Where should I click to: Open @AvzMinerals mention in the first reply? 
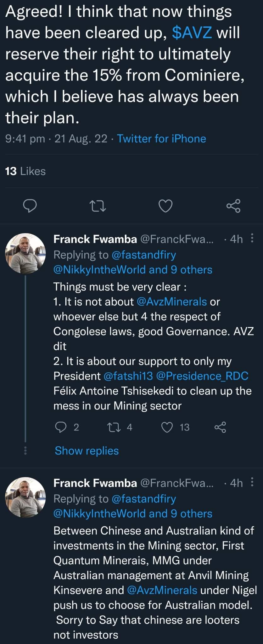172,302
